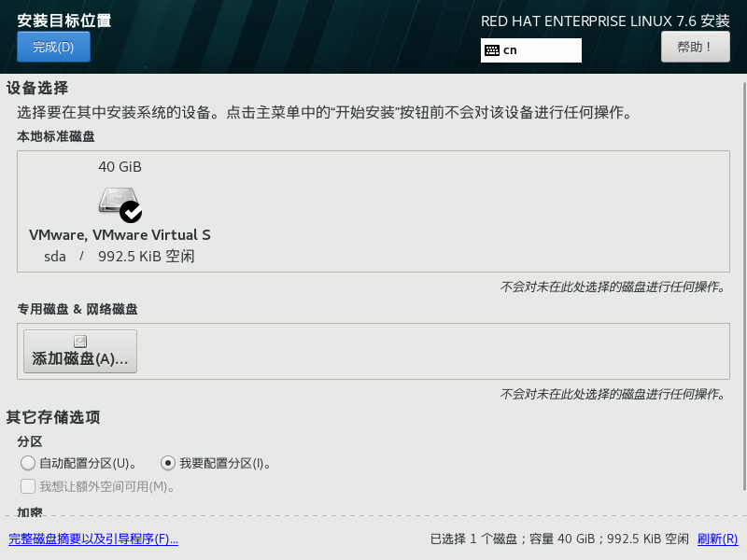Click the 本地标准磁盘 section heading

pos(56,136)
